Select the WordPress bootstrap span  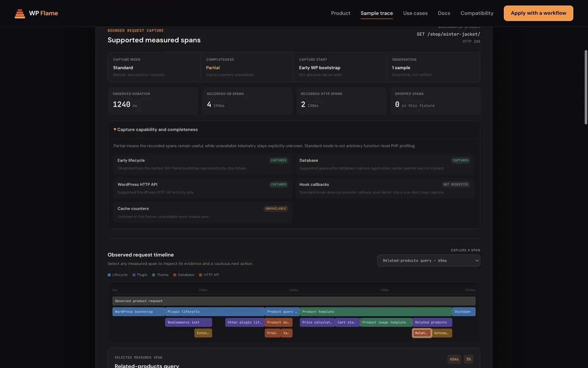tap(139, 312)
